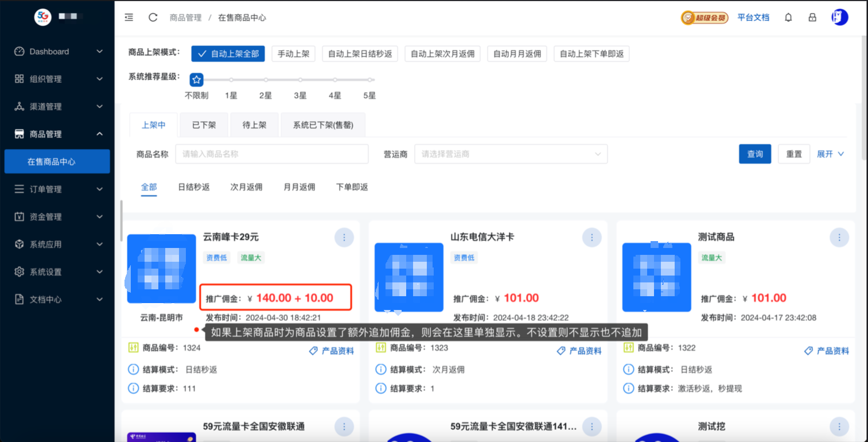
Task: Open more options for 山东电信大洋卡 card
Action: point(591,237)
